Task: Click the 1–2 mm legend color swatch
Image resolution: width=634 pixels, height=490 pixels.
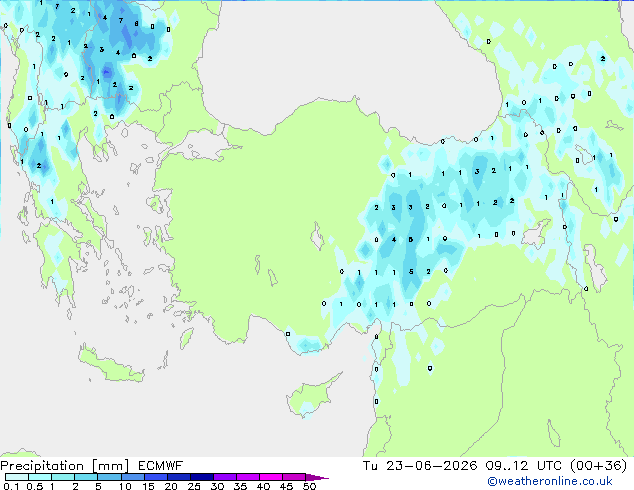Action: click(x=63, y=477)
